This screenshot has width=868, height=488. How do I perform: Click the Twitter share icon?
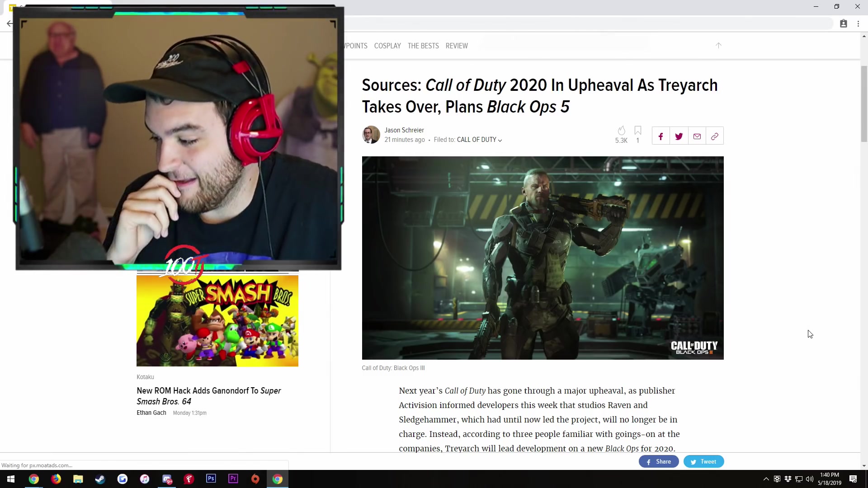click(x=679, y=136)
